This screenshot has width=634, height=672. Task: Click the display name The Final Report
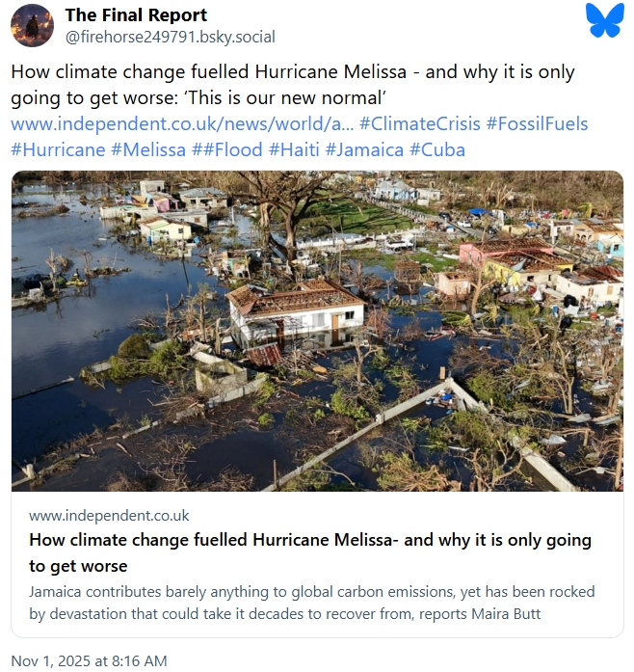[x=136, y=15]
